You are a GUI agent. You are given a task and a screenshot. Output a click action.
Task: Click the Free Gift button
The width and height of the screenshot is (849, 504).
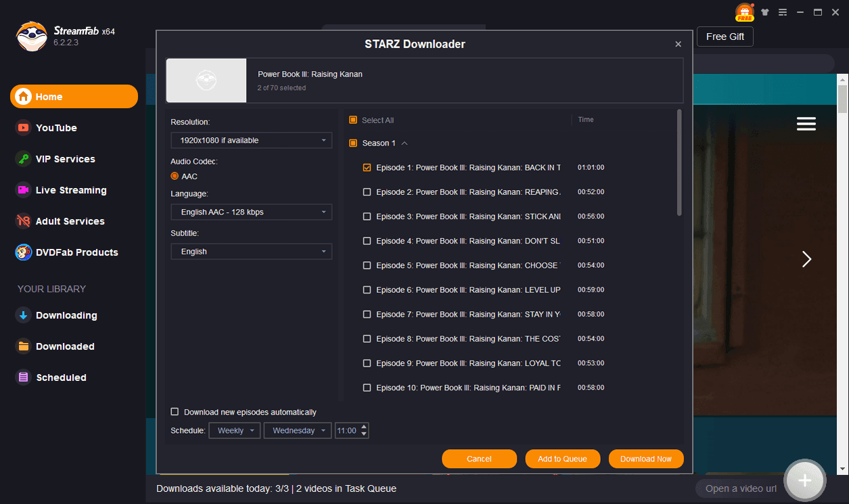(x=725, y=37)
